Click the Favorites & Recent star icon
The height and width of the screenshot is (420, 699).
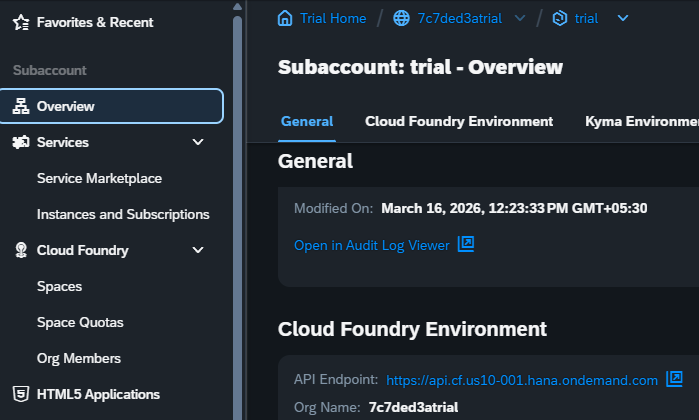(x=21, y=22)
